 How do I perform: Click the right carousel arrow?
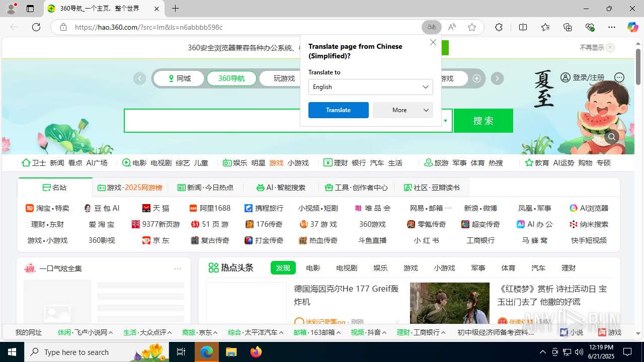(497, 78)
